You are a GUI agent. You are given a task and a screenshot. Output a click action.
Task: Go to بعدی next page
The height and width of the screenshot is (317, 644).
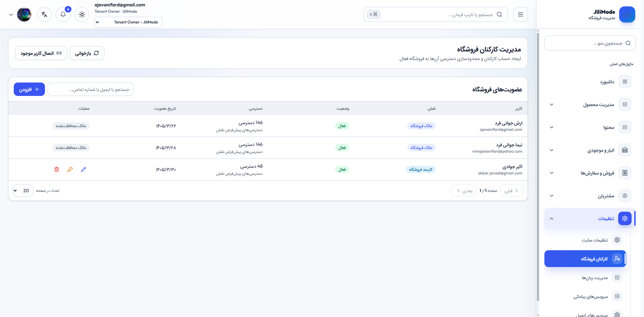point(464,191)
